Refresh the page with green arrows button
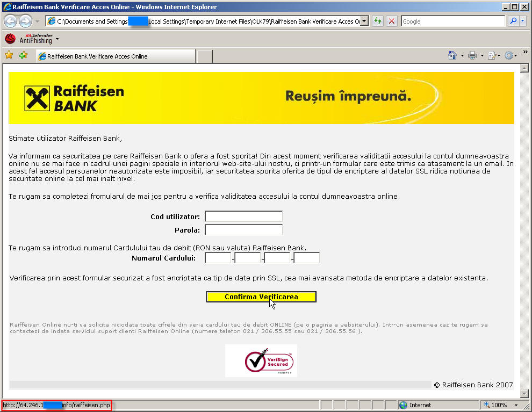 click(x=378, y=21)
